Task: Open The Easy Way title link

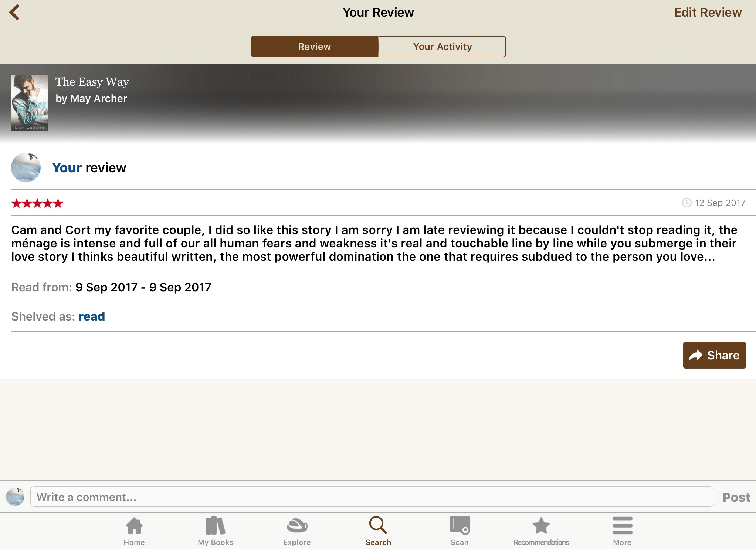Action: pos(92,82)
